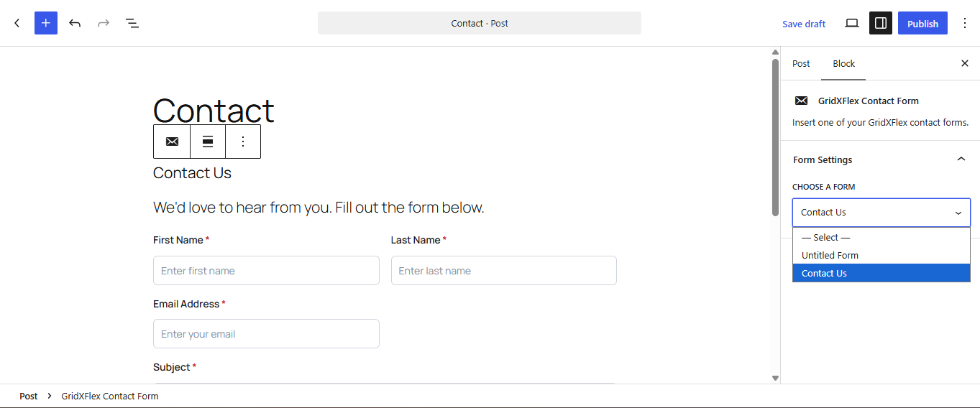Change the block alignment
The width and height of the screenshot is (980, 408).
(208, 142)
